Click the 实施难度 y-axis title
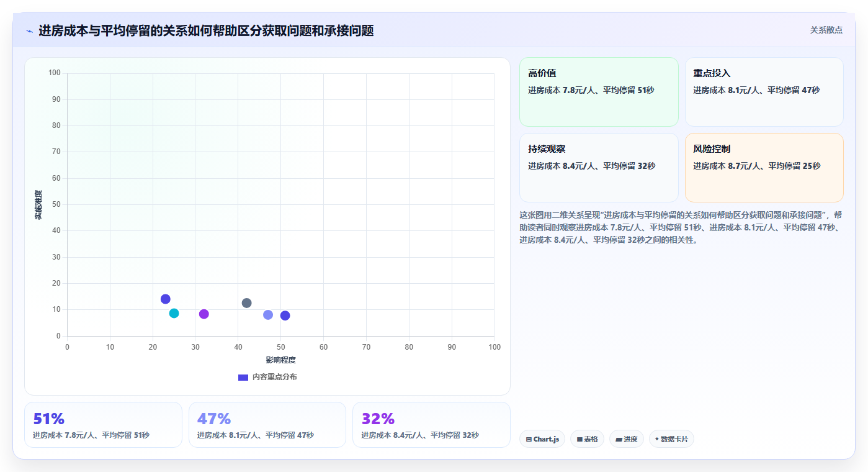Viewport: 868px width, 472px height. click(38, 205)
